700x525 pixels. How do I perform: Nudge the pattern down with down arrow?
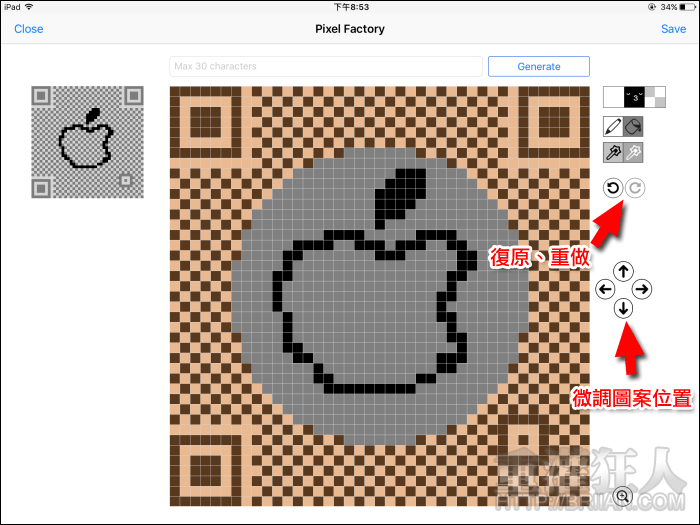coord(623,308)
